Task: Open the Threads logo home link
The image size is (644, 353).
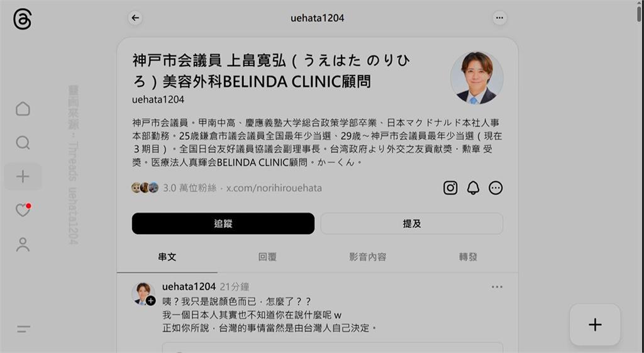Action: (x=22, y=20)
